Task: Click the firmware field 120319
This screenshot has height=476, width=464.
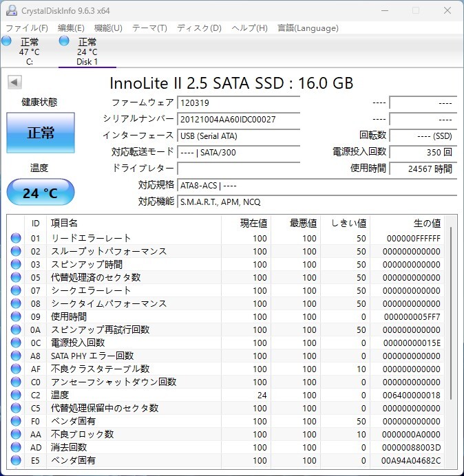Action: pos(238,102)
